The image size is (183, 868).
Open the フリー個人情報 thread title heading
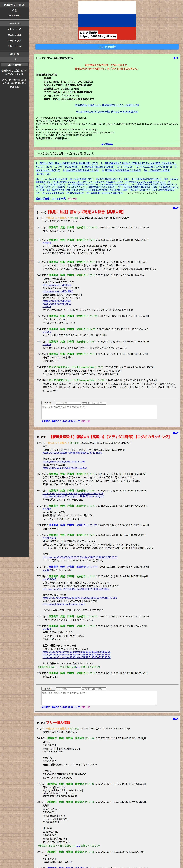(x=58, y=723)
